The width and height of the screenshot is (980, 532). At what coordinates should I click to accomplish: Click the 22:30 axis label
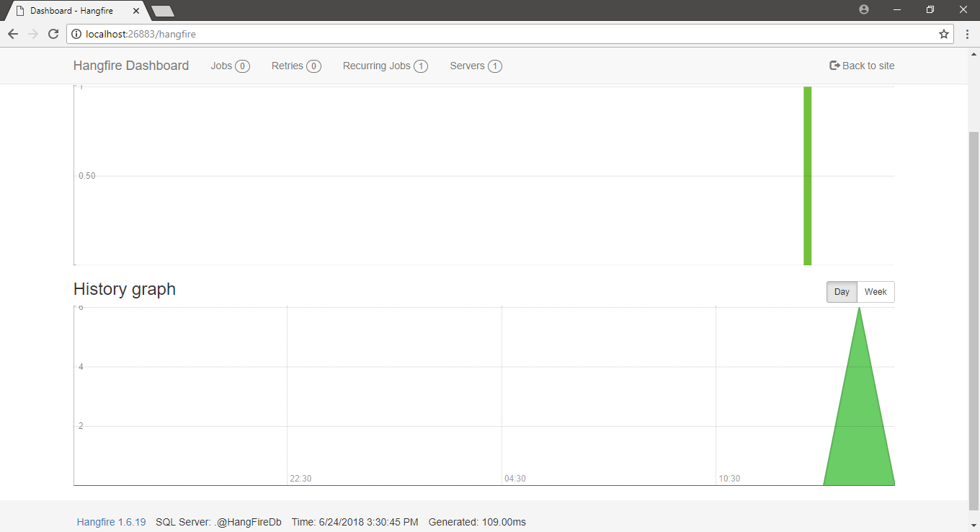point(300,479)
